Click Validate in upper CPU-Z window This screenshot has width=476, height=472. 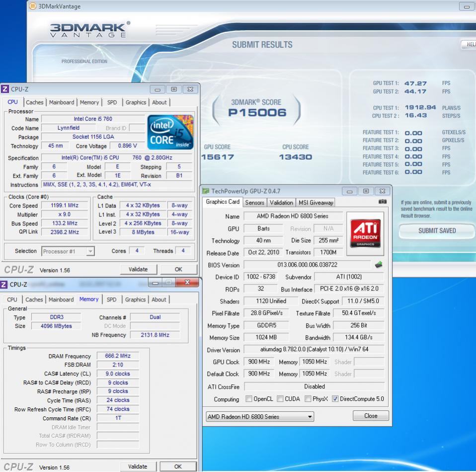pos(138,269)
